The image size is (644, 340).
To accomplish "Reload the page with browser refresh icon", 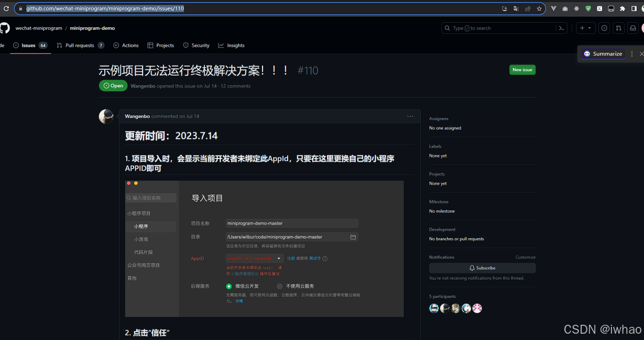I will (6, 8).
